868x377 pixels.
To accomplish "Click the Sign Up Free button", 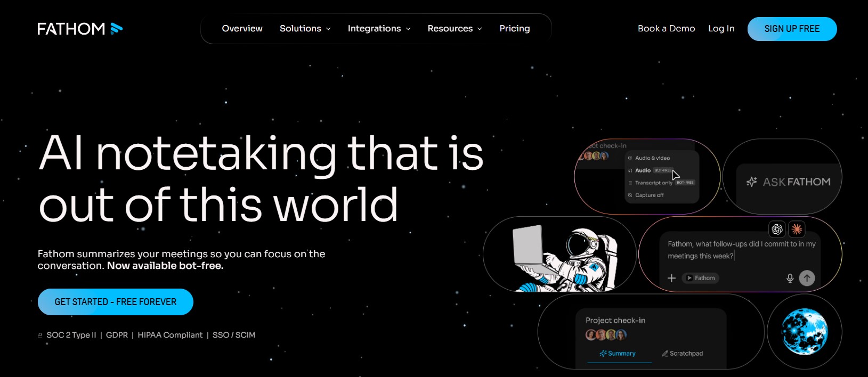I will (x=792, y=29).
